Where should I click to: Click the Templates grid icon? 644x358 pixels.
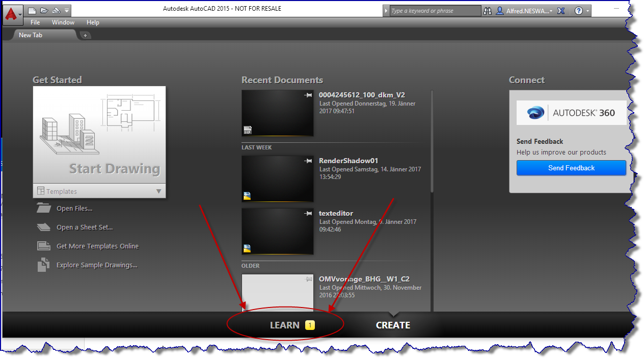pos(41,191)
